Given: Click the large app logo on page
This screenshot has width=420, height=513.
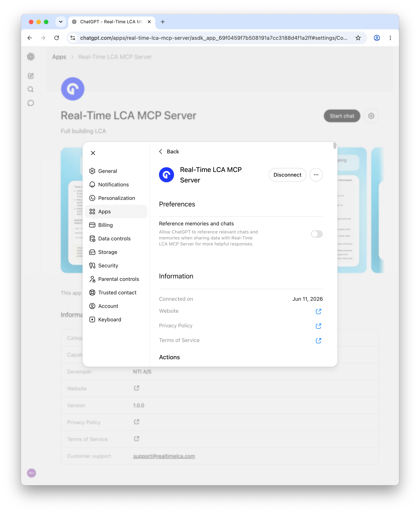Looking at the screenshot, I should [x=73, y=89].
